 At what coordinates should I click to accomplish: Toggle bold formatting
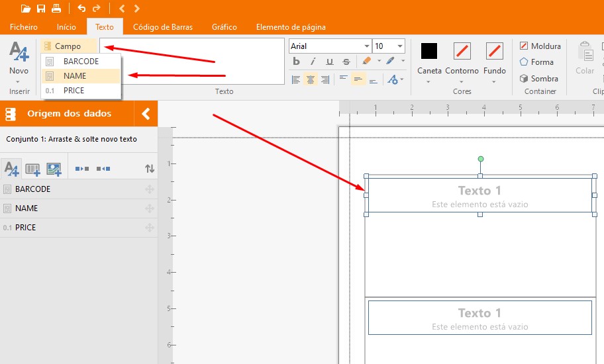point(296,62)
